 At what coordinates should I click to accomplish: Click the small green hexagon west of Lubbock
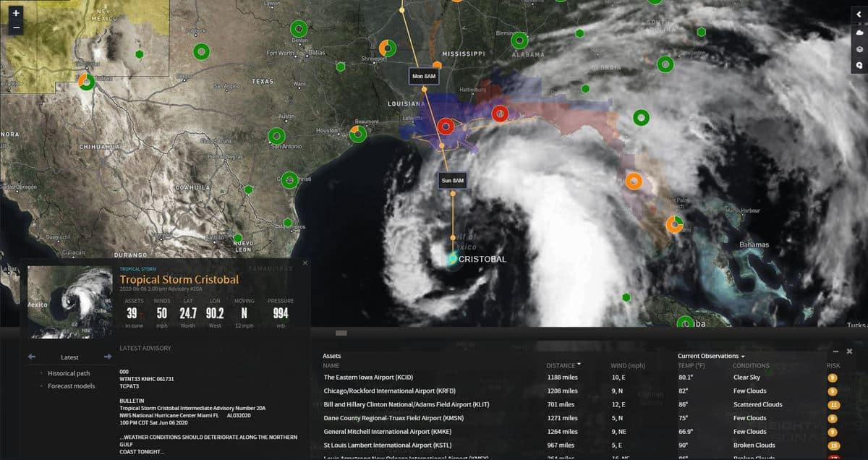pyautogui.click(x=140, y=54)
